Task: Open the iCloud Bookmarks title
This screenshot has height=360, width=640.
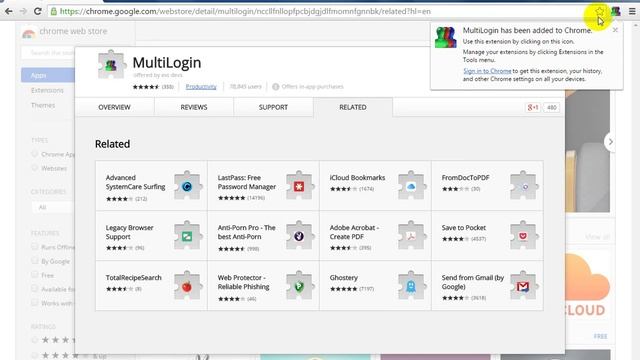Action: (357, 178)
